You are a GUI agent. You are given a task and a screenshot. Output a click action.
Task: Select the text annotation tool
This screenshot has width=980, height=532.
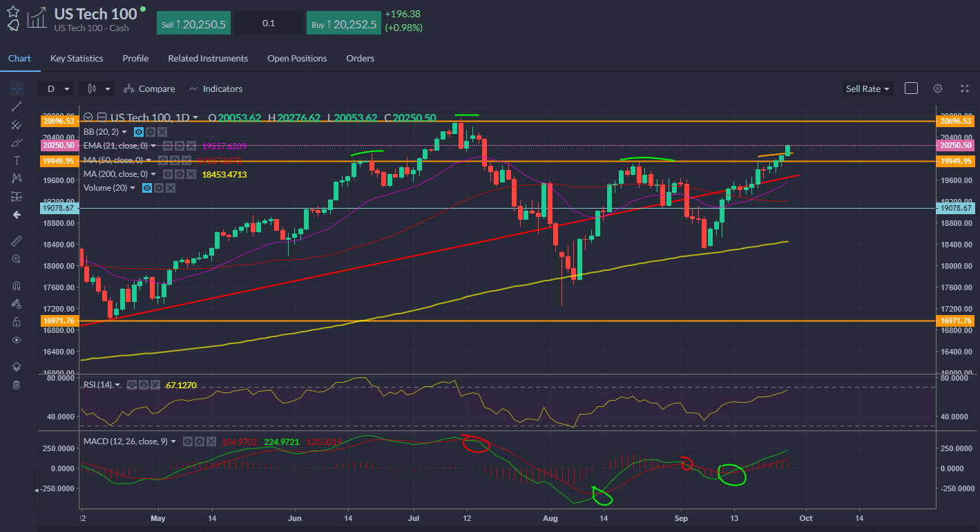tap(17, 160)
